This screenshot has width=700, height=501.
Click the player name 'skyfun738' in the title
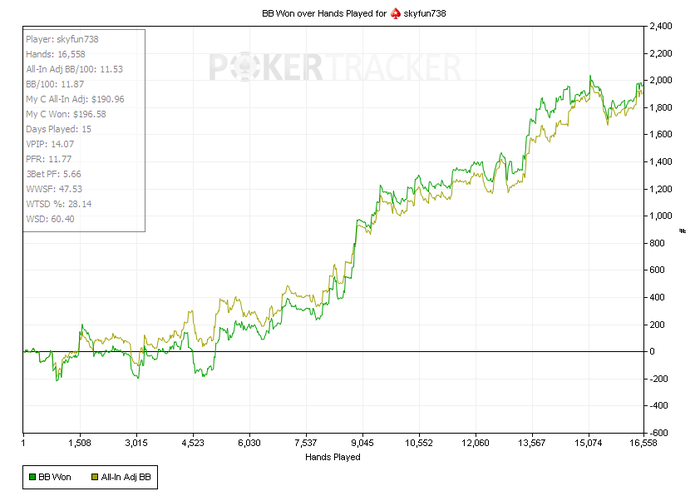tap(425, 13)
